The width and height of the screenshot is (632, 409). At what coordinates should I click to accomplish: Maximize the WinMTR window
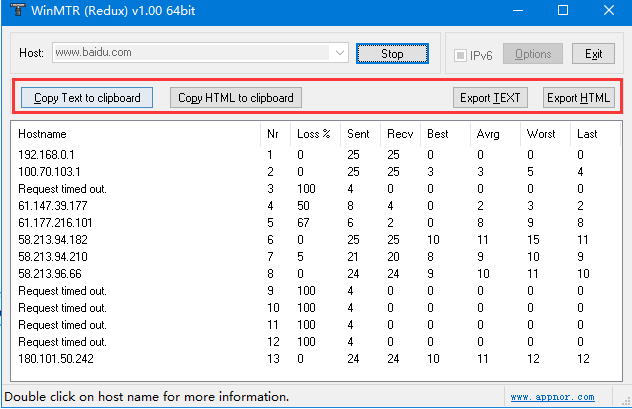(x=563, y=10)
